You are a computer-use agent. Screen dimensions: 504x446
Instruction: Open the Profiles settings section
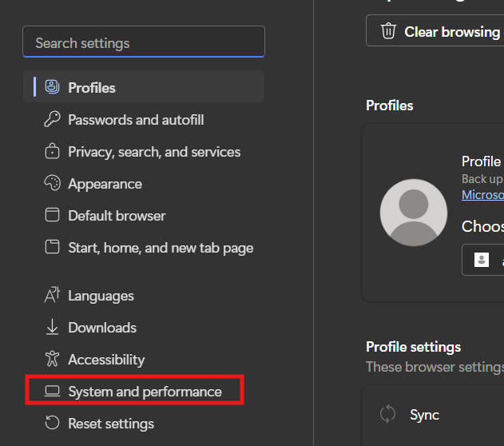point(144,87)
